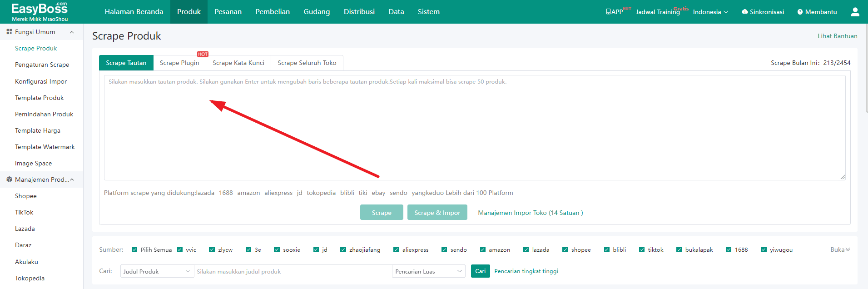Uncheck the lazada source checkbox
Viewport: 868px width, 289px height.
(x=526, y=249)
